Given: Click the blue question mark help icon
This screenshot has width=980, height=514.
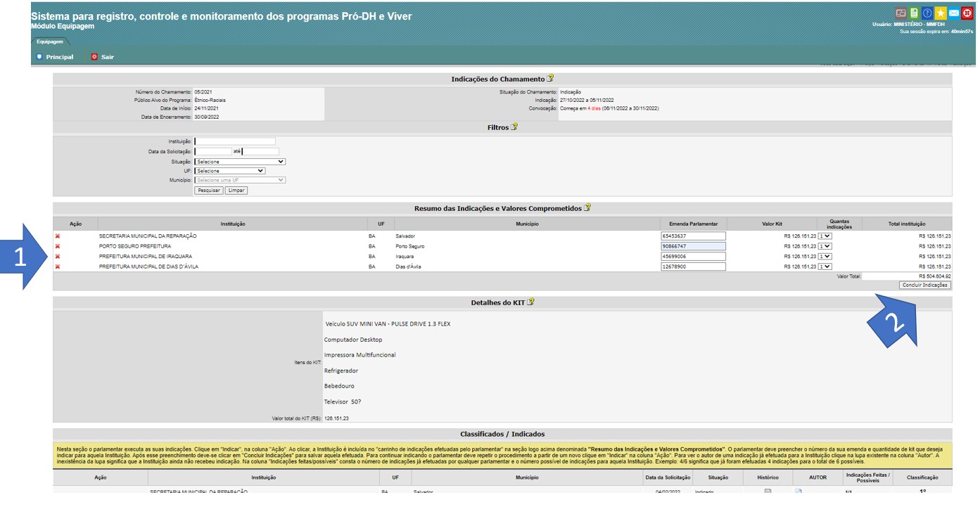Looking at the screenshot, I should pos(927,13).
